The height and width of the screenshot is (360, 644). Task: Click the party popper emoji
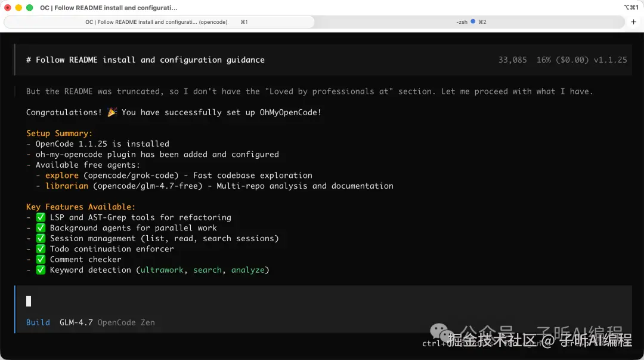[112, 112]
